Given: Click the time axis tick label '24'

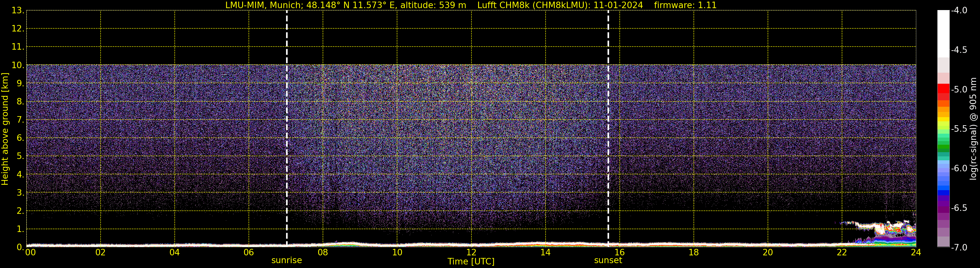Looking at the screenshot, I should (916, 252).
